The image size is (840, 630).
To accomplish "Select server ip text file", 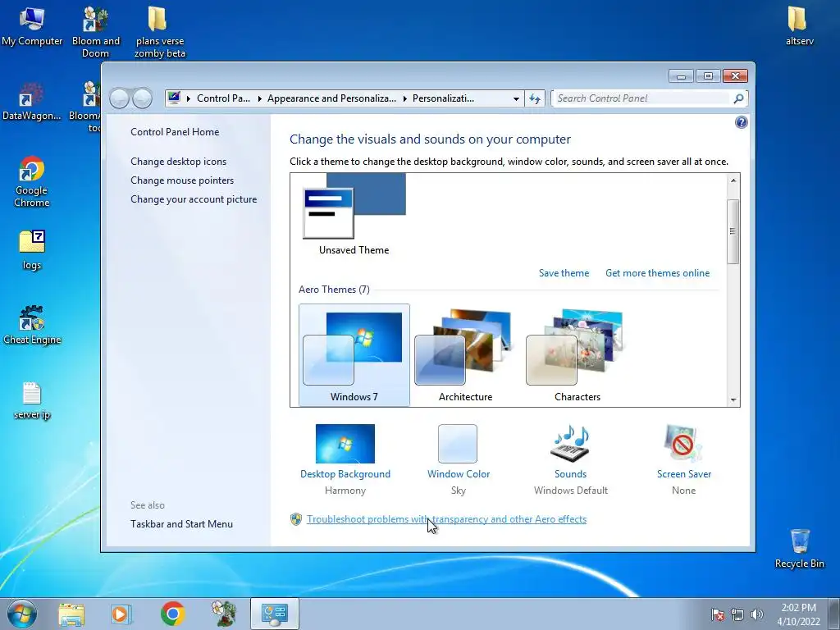I will tap(32, 399).
